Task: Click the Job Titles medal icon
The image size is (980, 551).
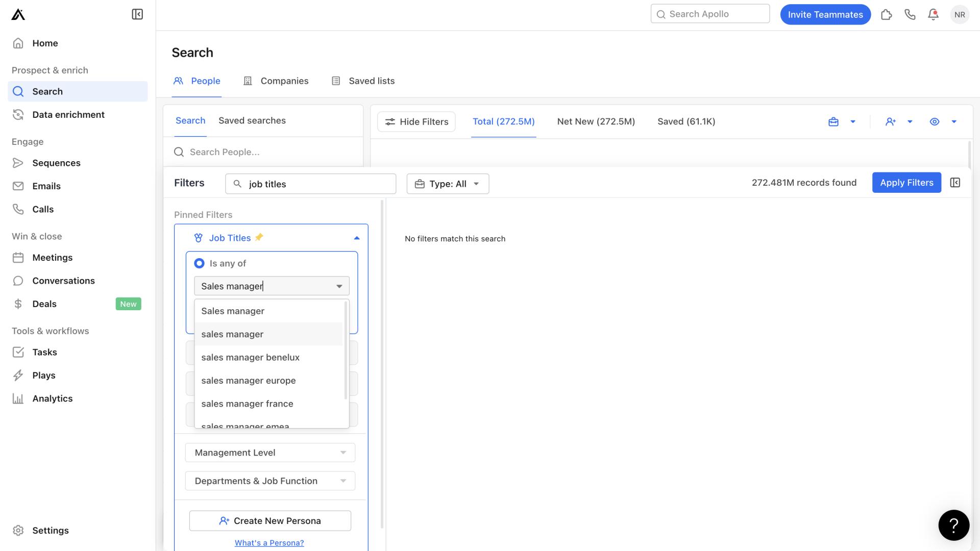Action: click(199, 238)
